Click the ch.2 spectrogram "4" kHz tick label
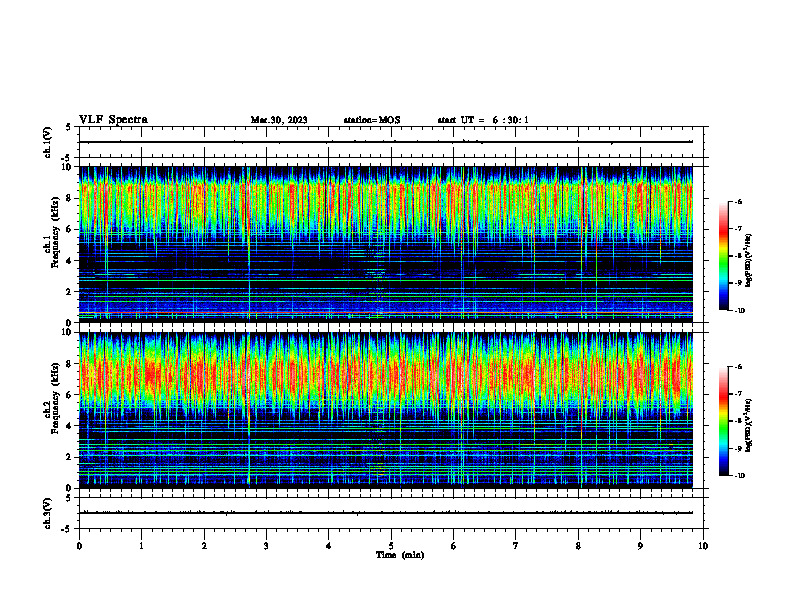The image size is (792, 612). [x=70, y=426]
